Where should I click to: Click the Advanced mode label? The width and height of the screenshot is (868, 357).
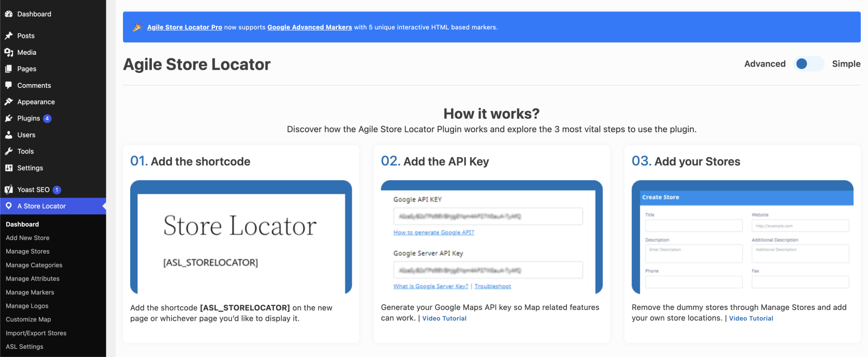tap(765, 64)
